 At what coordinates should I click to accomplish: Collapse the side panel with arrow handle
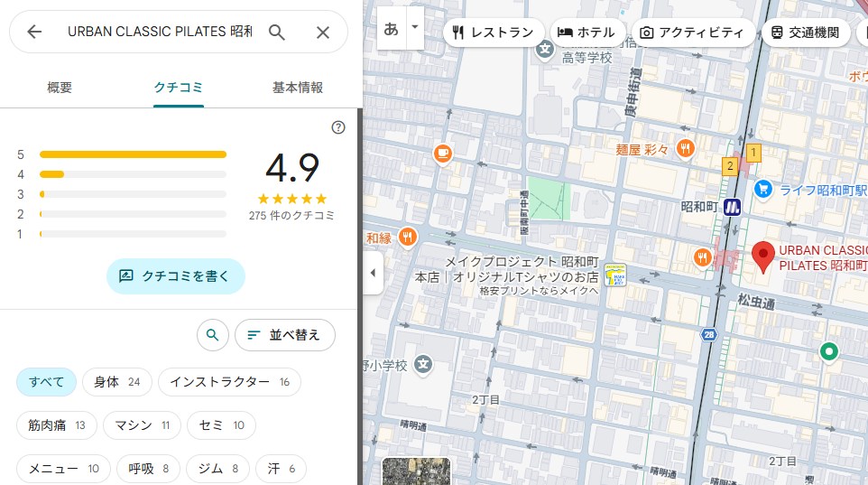tap(373, 273)
